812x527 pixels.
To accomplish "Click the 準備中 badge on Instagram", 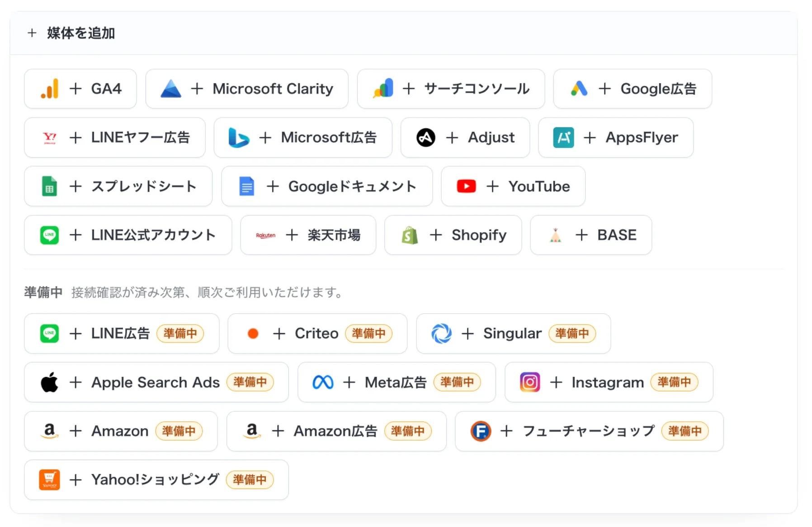I will pyautogui.click(x=674, y=382).
